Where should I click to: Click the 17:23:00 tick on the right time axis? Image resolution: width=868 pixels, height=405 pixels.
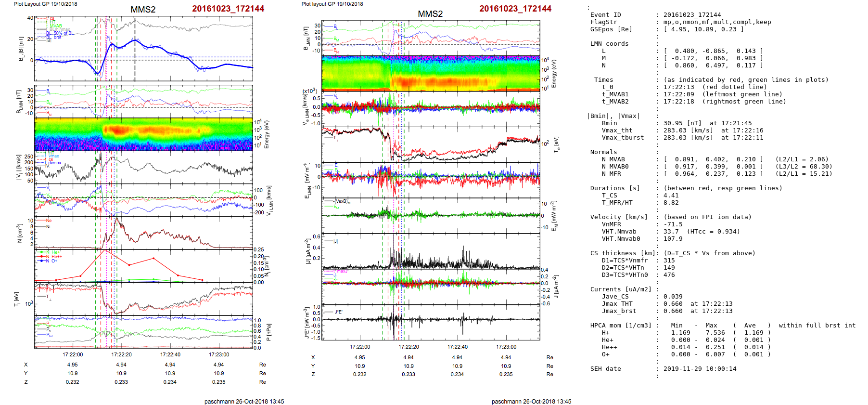(506, 347)
